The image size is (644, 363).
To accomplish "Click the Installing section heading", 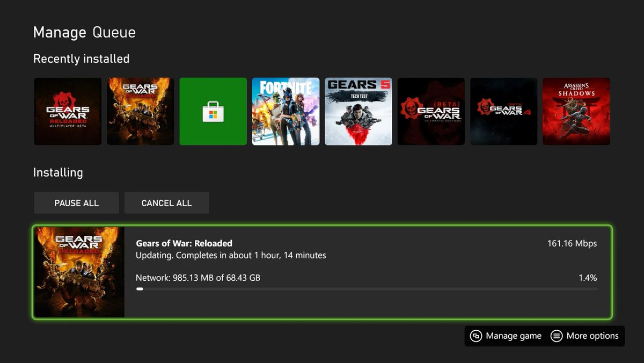I will click(58, 173).
